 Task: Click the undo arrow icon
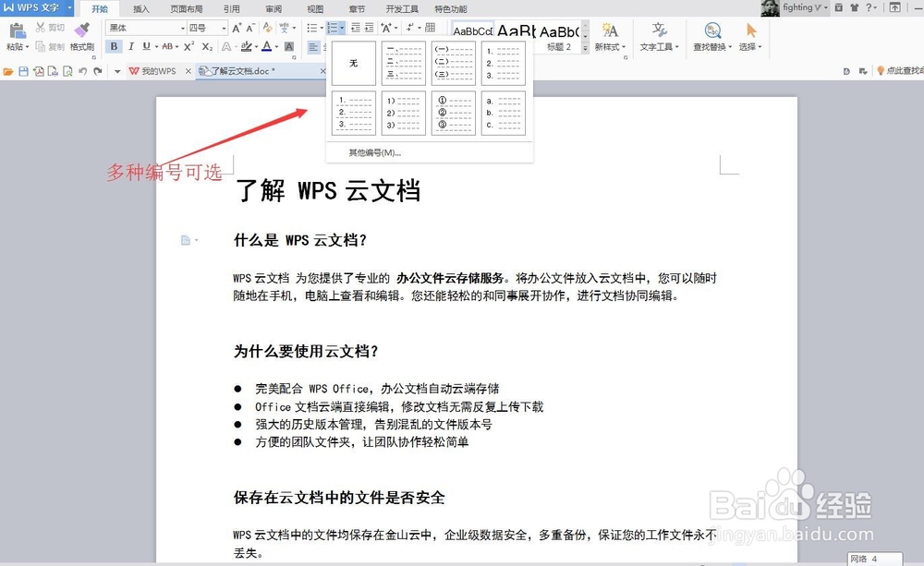(82, 71)
